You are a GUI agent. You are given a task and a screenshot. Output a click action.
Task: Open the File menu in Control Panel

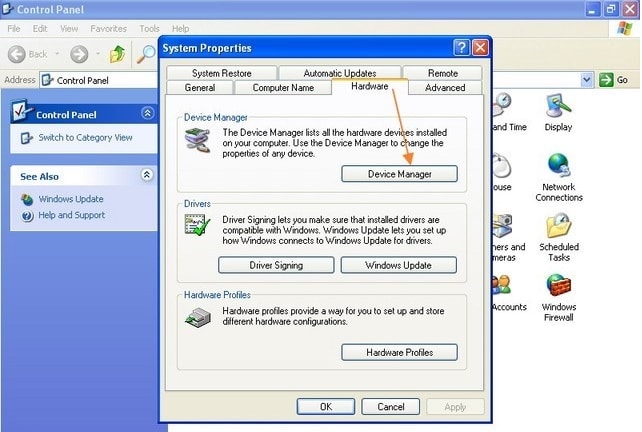pyautogui.click(x=14, y=29)
